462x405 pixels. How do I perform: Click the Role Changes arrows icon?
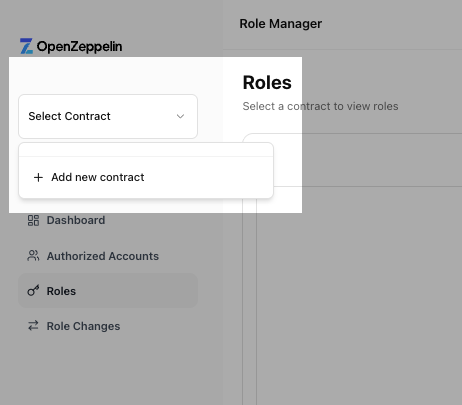point(33,325)
